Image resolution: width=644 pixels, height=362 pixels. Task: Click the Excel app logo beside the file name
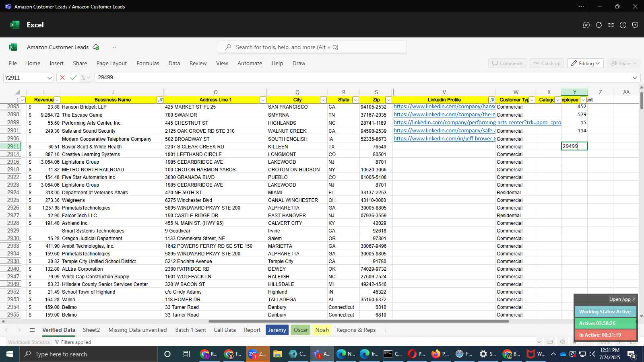click(x=13, y=47)
